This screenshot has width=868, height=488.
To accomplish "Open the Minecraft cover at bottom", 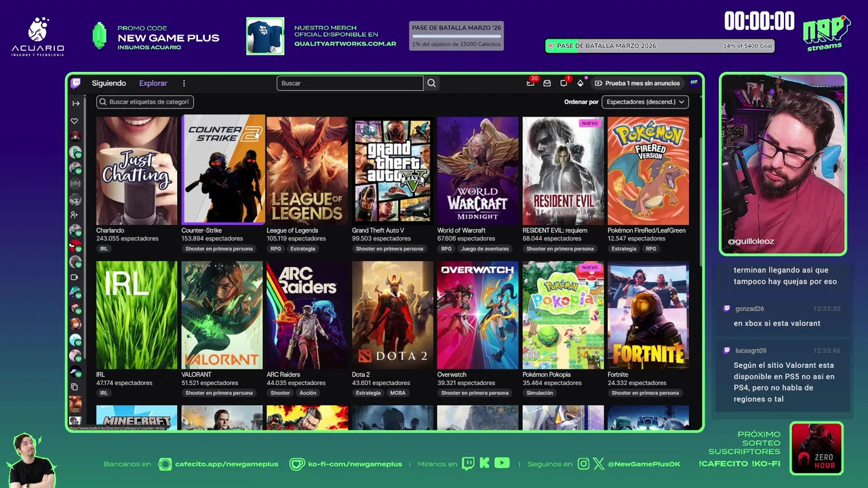I will pyautogui.click(x=136, y=418).
